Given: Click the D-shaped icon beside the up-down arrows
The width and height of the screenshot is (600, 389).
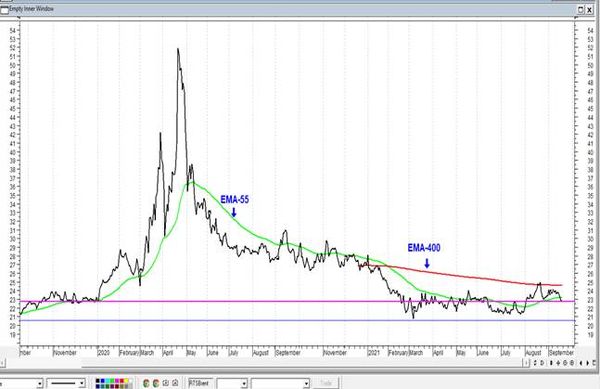Looking at the screenshot, I should click(542, 363).
